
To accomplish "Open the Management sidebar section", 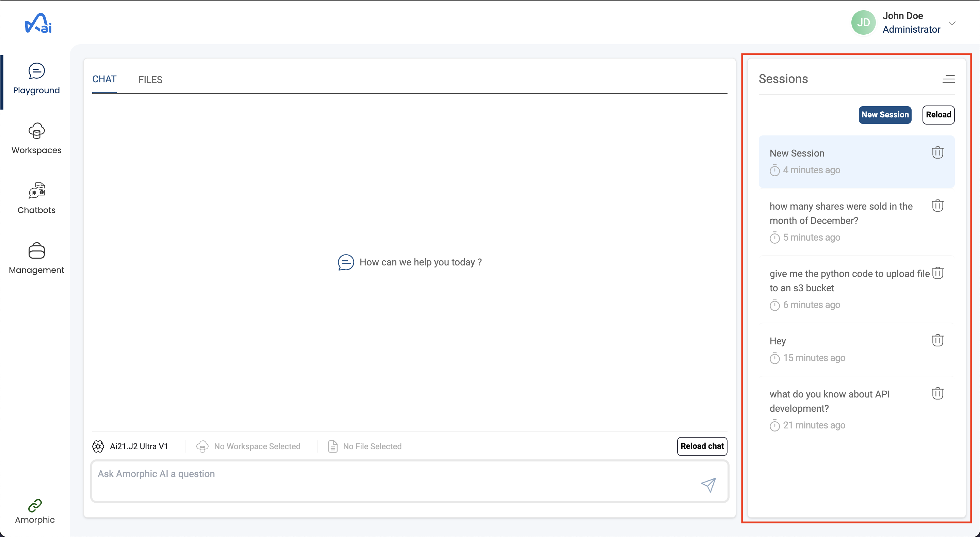I will click(36, 258).
